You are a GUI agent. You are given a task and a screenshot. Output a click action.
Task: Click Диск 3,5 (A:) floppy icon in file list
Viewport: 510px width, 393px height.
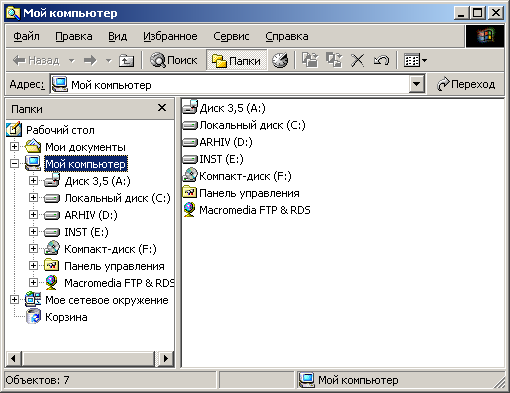coord(190,107)
